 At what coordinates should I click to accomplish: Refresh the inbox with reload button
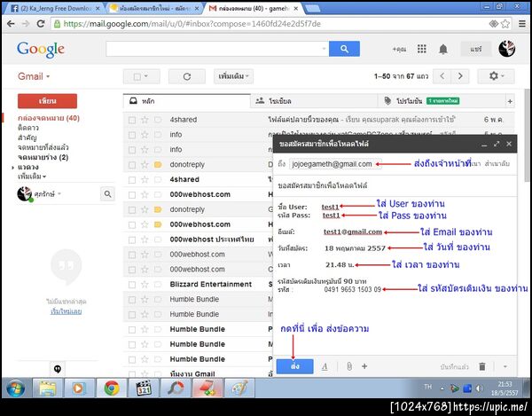click(x=187, y=76)
